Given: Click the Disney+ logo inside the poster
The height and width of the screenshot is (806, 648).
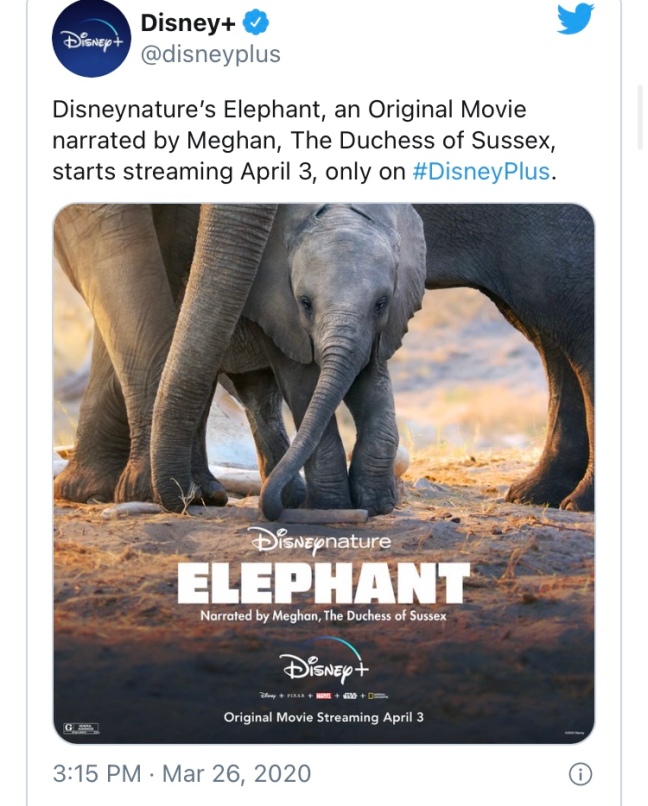Looking at the screenshot, I should click(324, 663).
